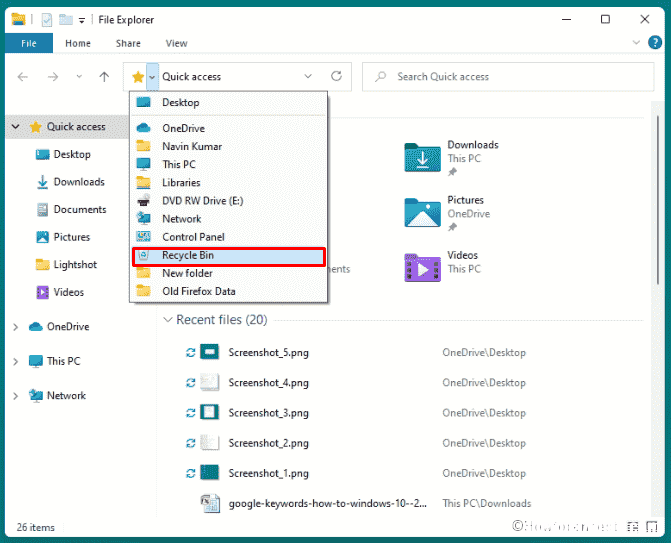
Task: Expand the OneDrive tree node
Action: 15,327
